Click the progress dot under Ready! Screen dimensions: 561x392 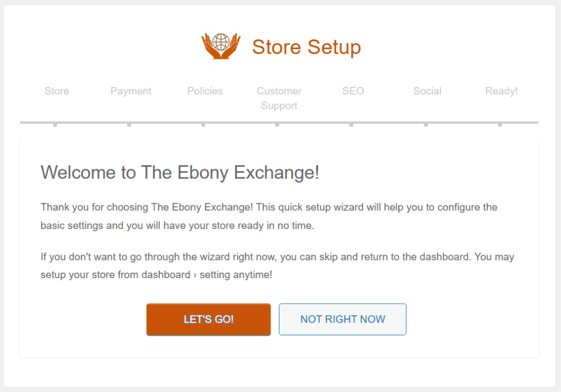(500, 125)
